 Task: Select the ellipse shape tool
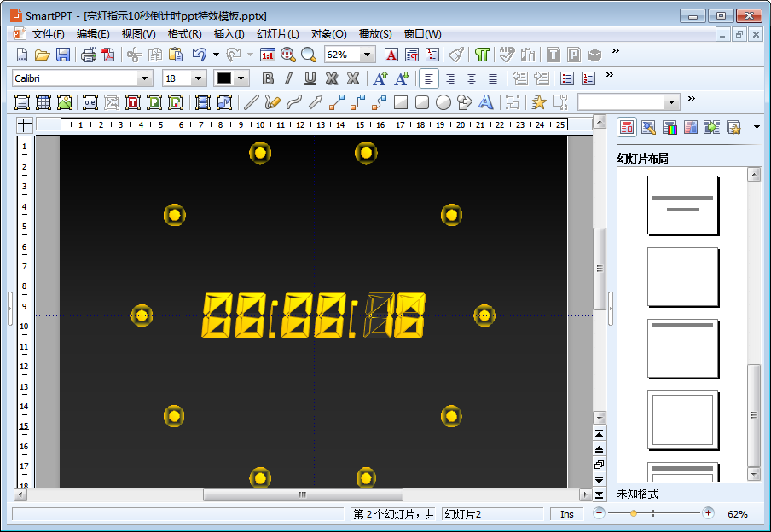pyautogui.click(x=443, y=102)
